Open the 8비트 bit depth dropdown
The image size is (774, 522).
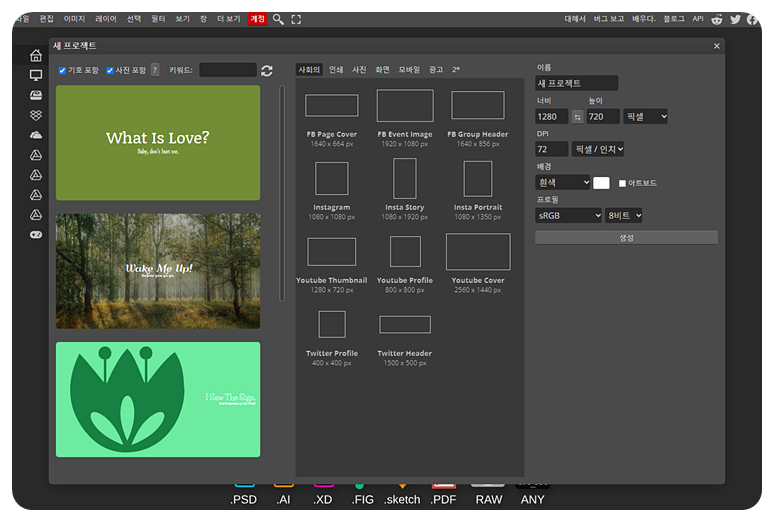623,215
